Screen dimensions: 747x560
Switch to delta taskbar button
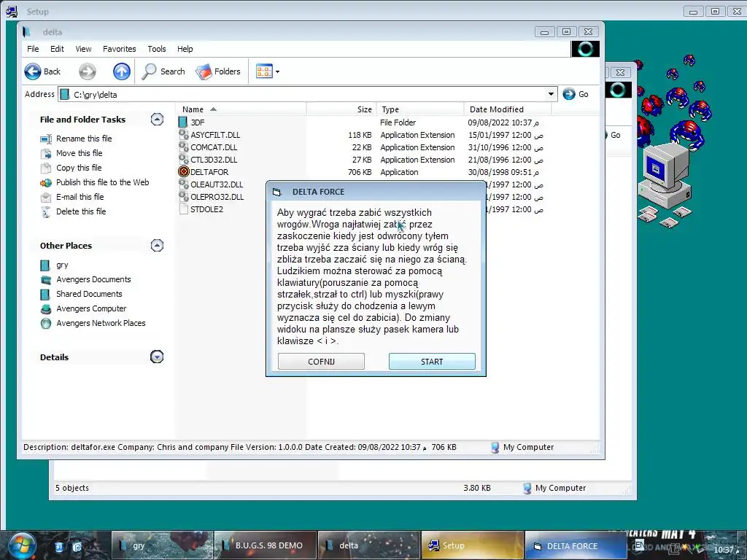[x=368, y=545]
